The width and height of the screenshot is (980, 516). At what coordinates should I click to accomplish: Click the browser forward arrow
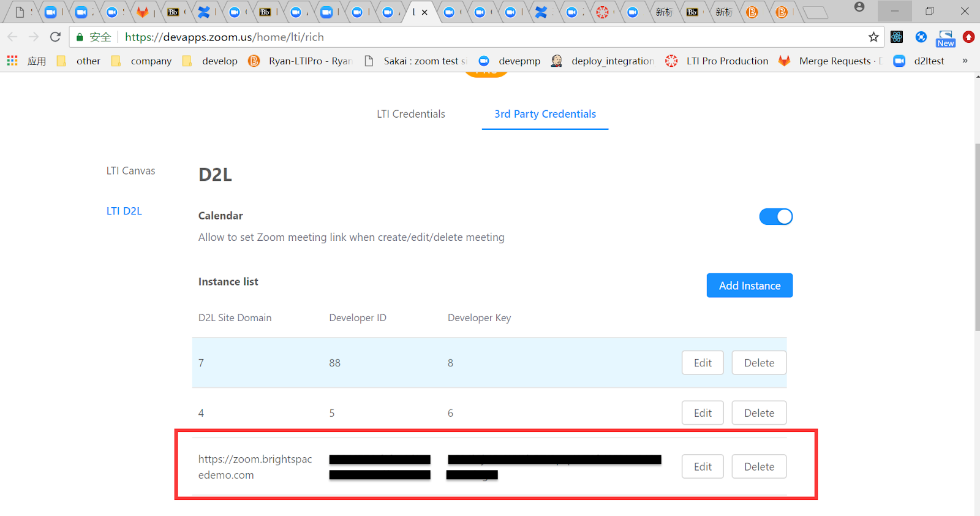click(34, 37)
